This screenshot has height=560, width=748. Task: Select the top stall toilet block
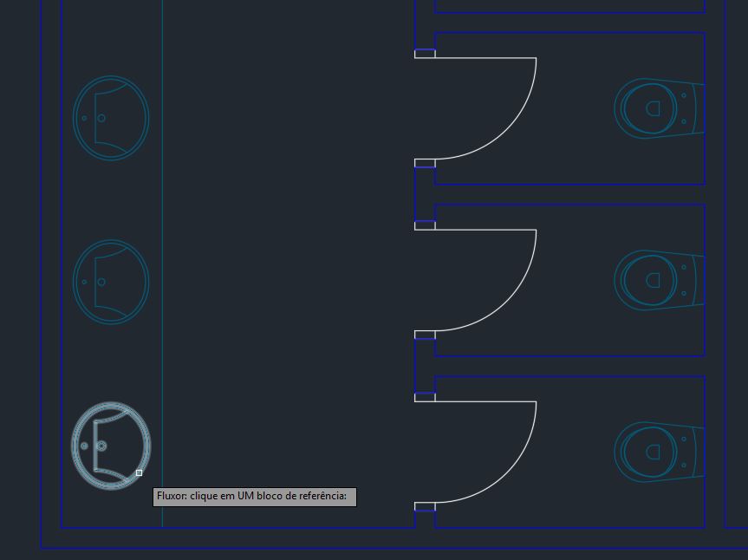click(659, 108)
